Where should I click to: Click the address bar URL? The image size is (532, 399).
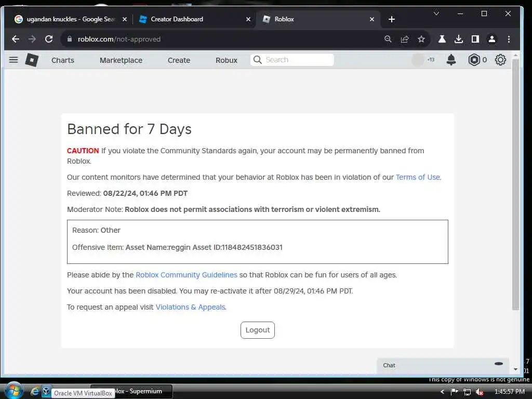pyautogui.click(x=119, y=39)
